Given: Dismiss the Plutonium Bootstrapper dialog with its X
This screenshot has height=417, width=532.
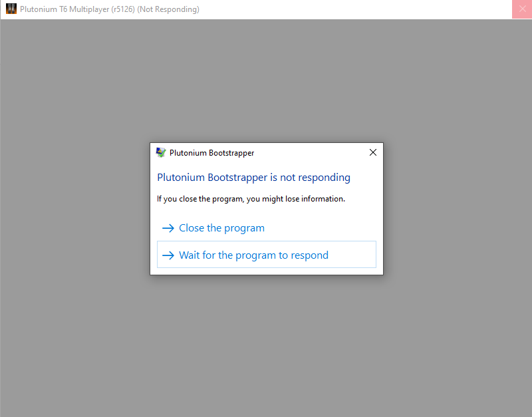Looking at the screenshot, I should coord(372,152).
